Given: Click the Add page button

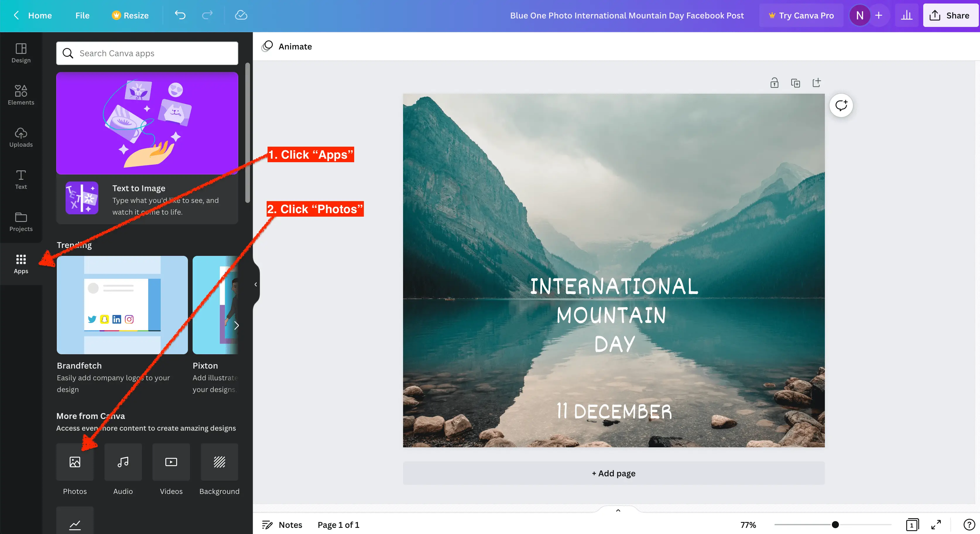Looking at the screenshot, I should 613,473.
